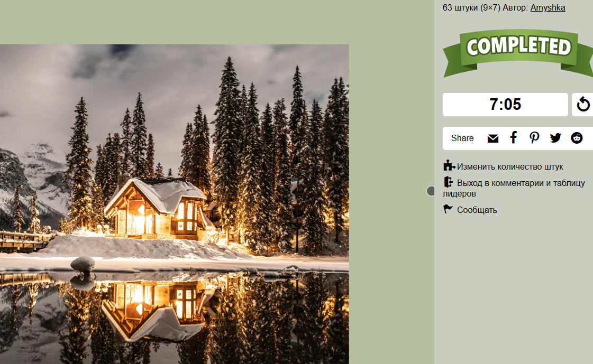Click the 'Share' label

pos(462,138)
